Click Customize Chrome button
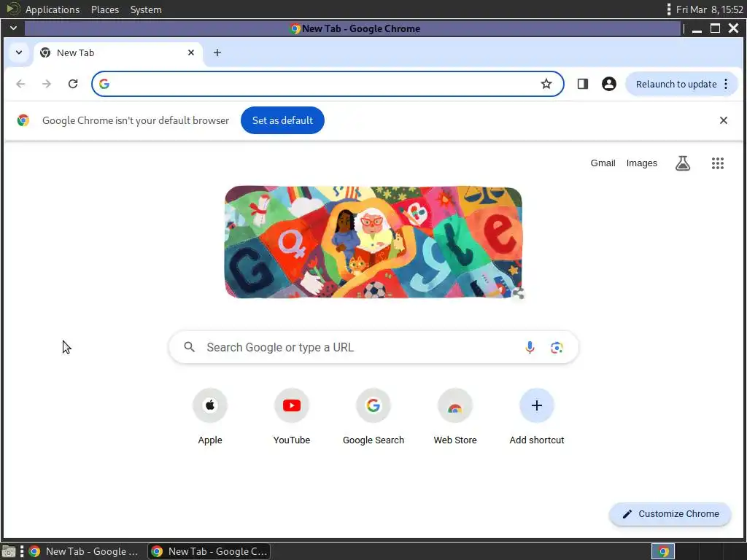The width and height of the screenshot is (747, 560). (670, 514)
